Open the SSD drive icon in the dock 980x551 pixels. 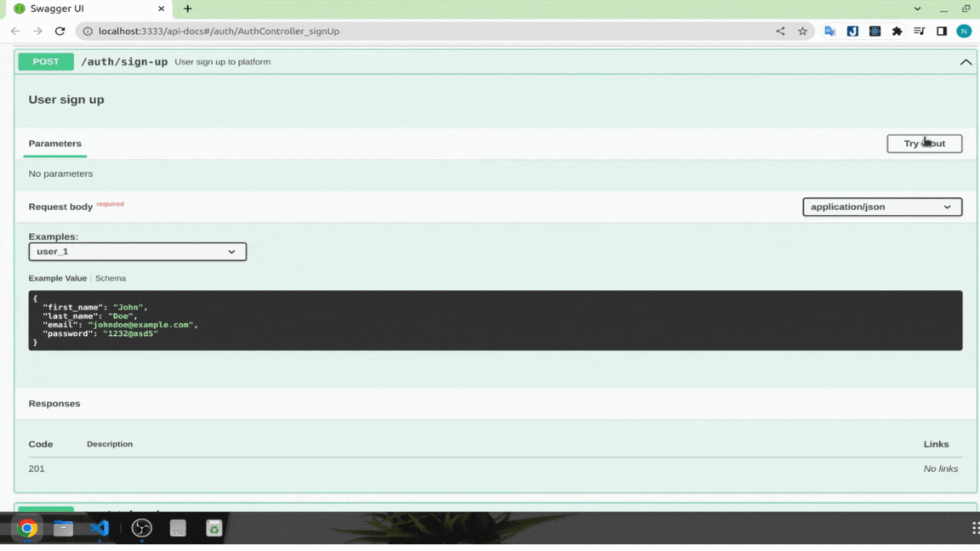[x=178, y=529]
